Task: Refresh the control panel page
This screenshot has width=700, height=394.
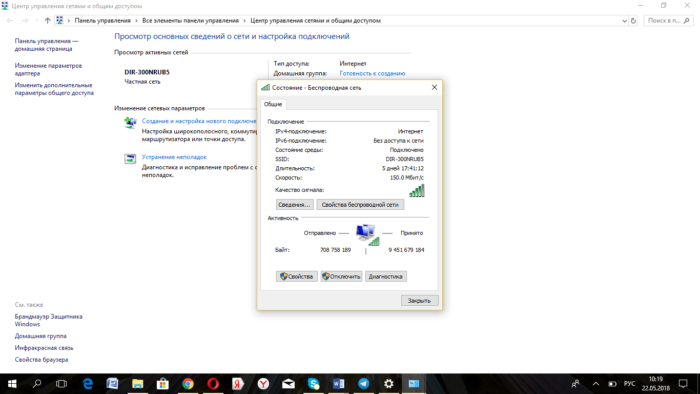Action: point(633,21)
